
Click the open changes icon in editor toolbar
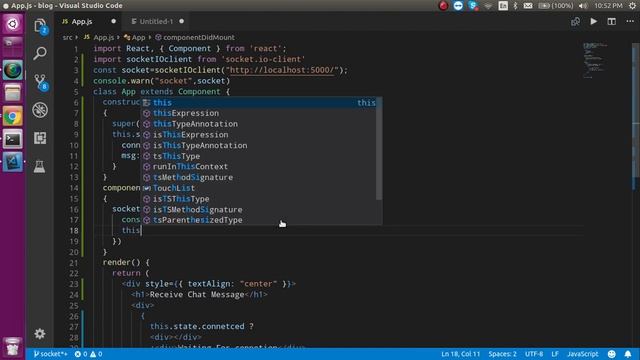click(576, 21)
